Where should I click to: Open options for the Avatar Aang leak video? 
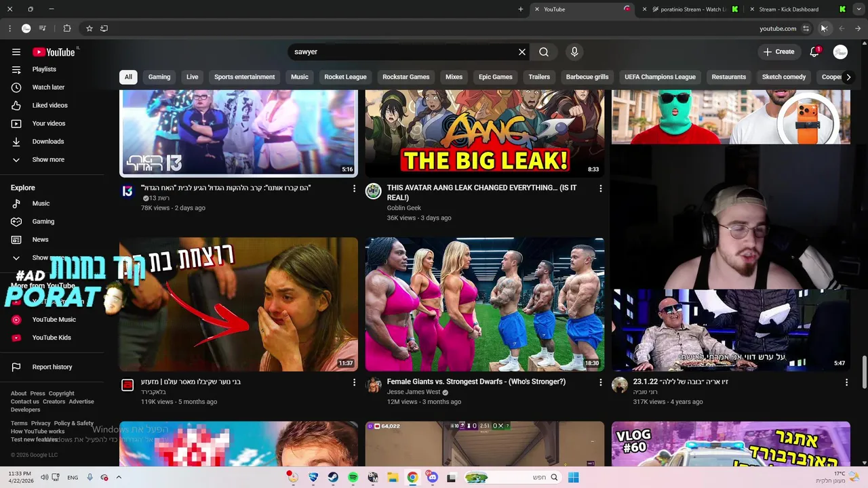tap(600, 188)
